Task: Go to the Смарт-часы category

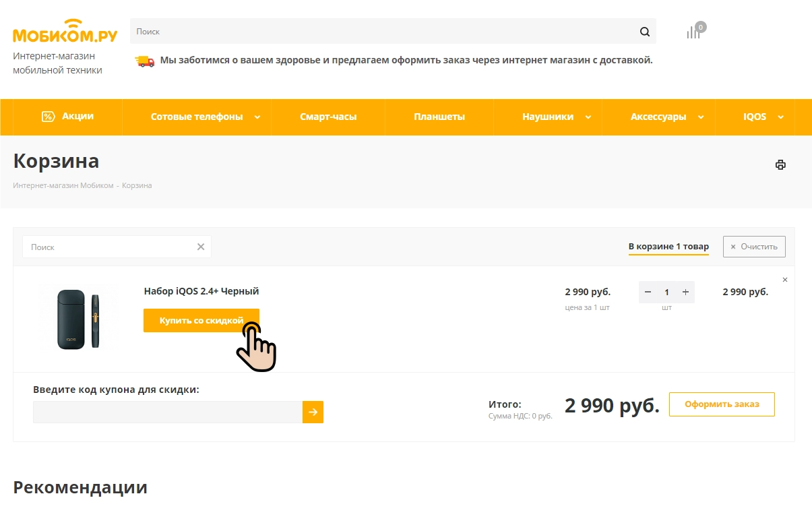Action: pyautogui.click(x=328, y=117)
